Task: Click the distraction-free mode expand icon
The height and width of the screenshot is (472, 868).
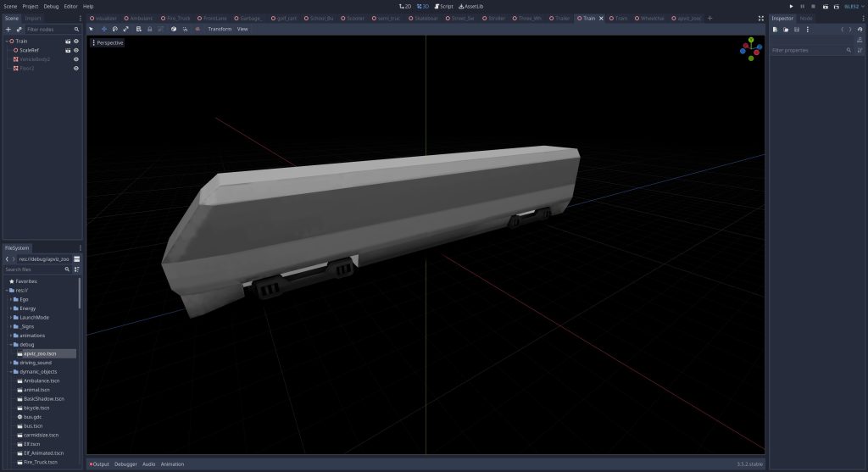Action: point(760,18)
